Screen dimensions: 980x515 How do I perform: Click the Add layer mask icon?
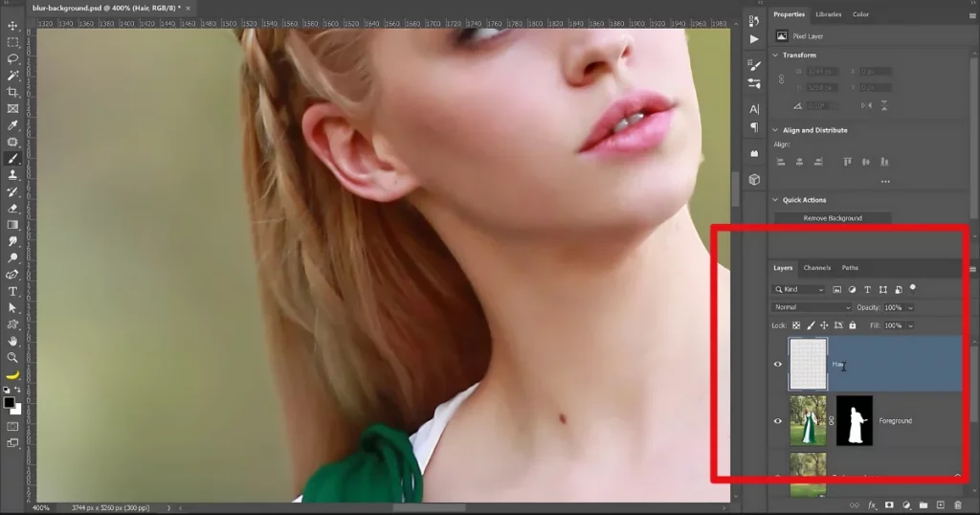point(889,505)
